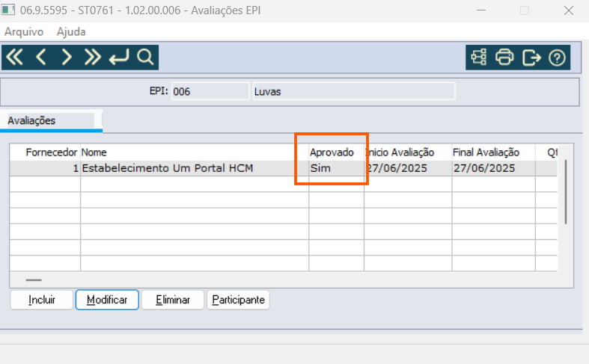Viewport: 589px width, 364px height.
Task: Select row Estabelecimento Um Portal HCM
Action: pyautogui.click(x=284, y=168)
